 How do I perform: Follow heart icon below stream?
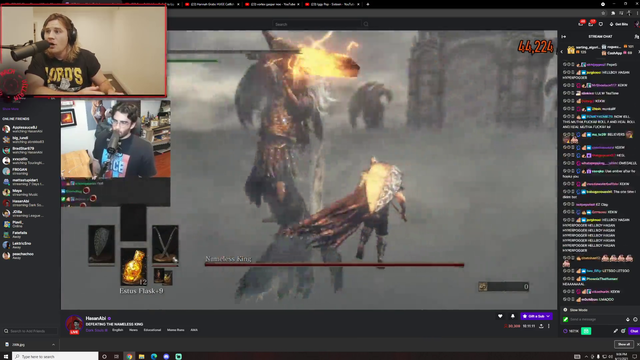click(500, 316)
